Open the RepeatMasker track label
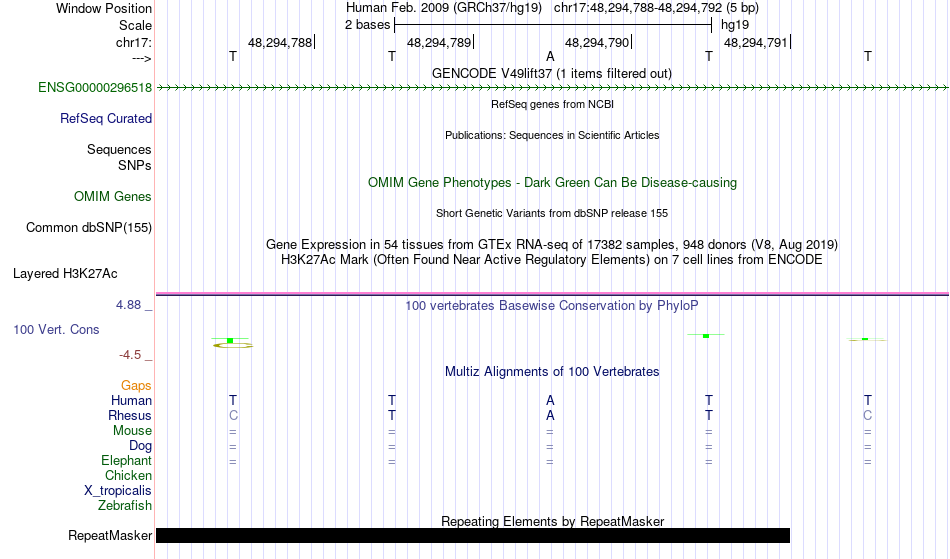The image size is (950, 559). (110, 535)
